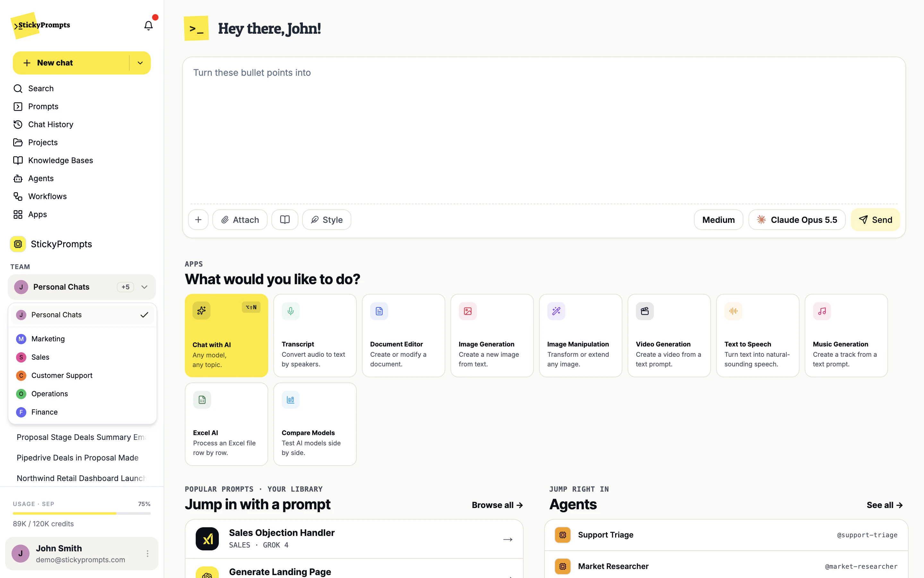Open See all agents link
924x578 pixels.
885,505
